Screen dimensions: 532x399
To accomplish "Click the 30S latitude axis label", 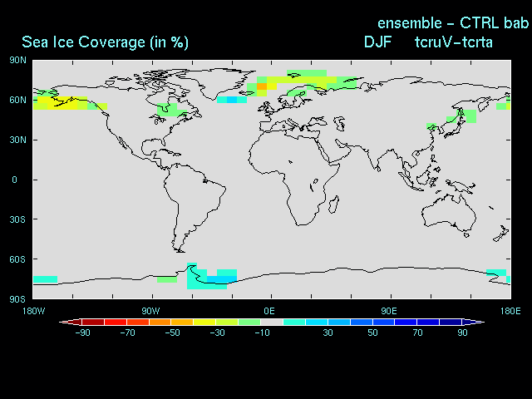I will coord(17,219).
